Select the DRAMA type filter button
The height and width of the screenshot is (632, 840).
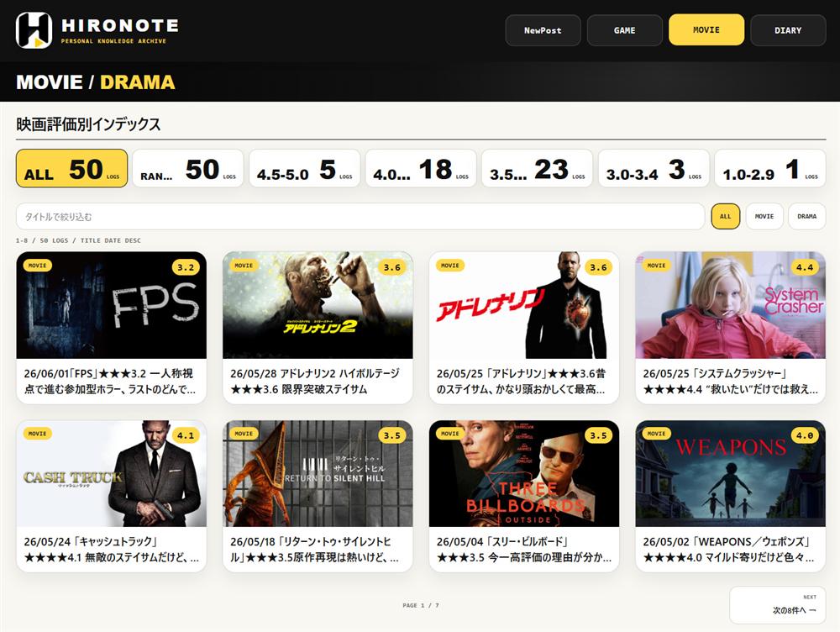(x=806, y=217)
